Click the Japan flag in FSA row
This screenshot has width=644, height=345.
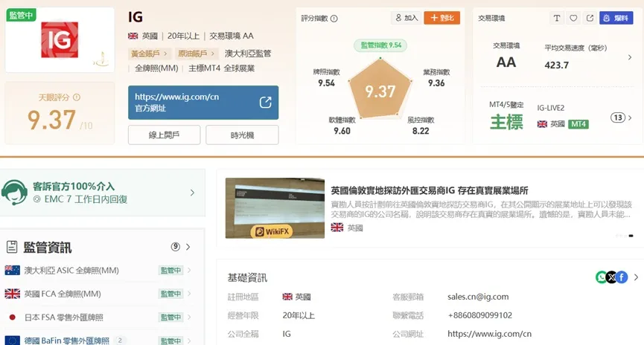[13, 317]
